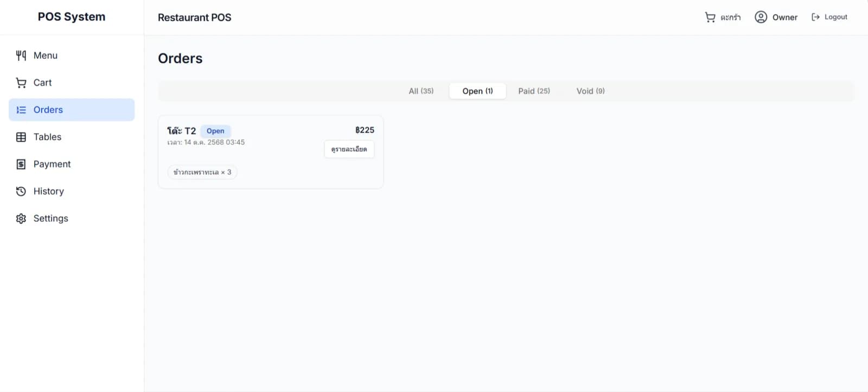The width and height of the screenshot is (868, 392).
Task: Click the Logout link text
Action: tap(835, 17)
